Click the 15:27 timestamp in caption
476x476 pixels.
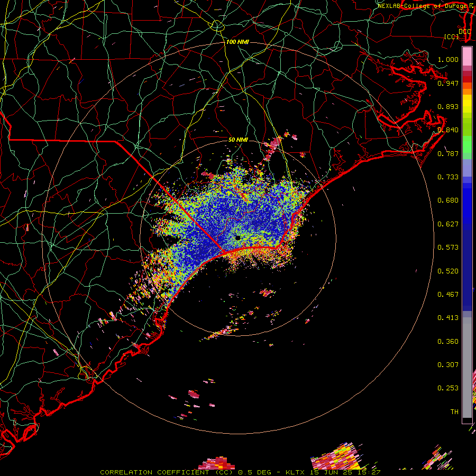click(x=368, y=472)
